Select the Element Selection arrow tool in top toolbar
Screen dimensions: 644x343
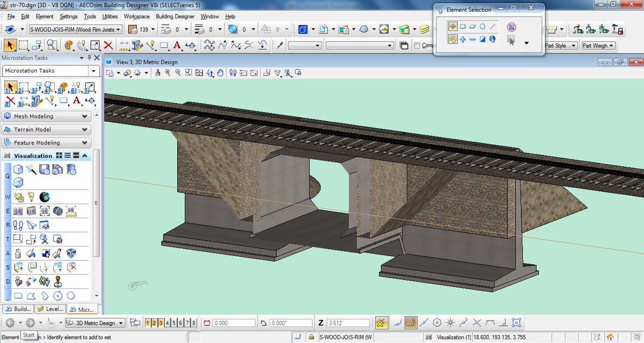point(10,45)
